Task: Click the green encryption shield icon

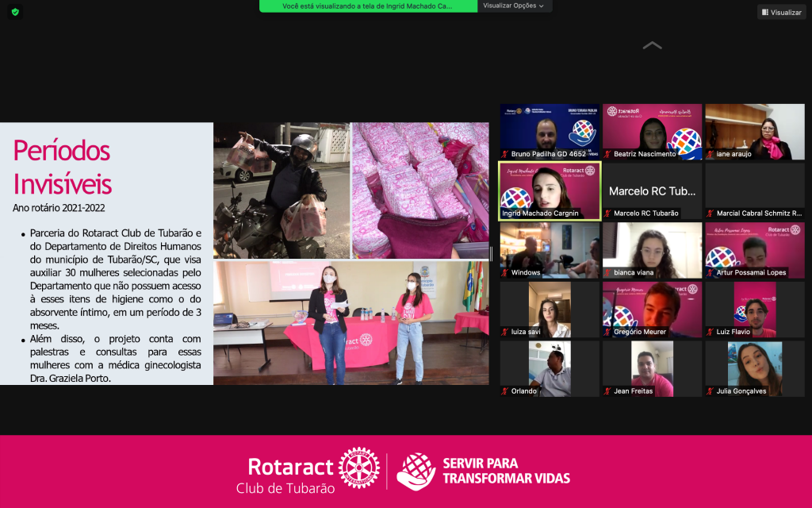Action: tap(15, 12)
